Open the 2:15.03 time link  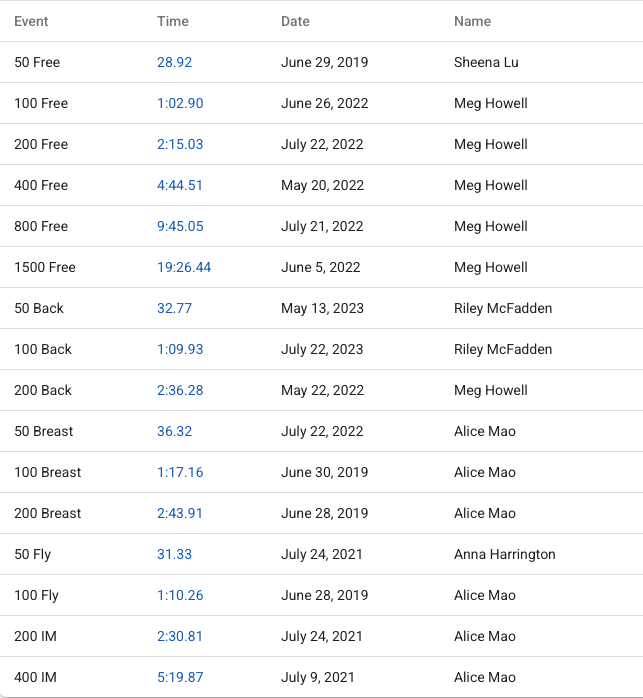click(x=180, y=144)
